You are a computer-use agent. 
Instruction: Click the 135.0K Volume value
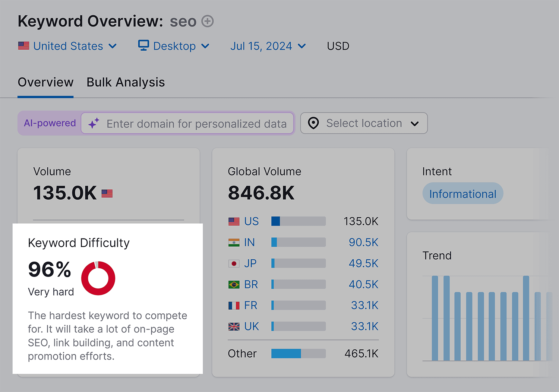[65, 193]
